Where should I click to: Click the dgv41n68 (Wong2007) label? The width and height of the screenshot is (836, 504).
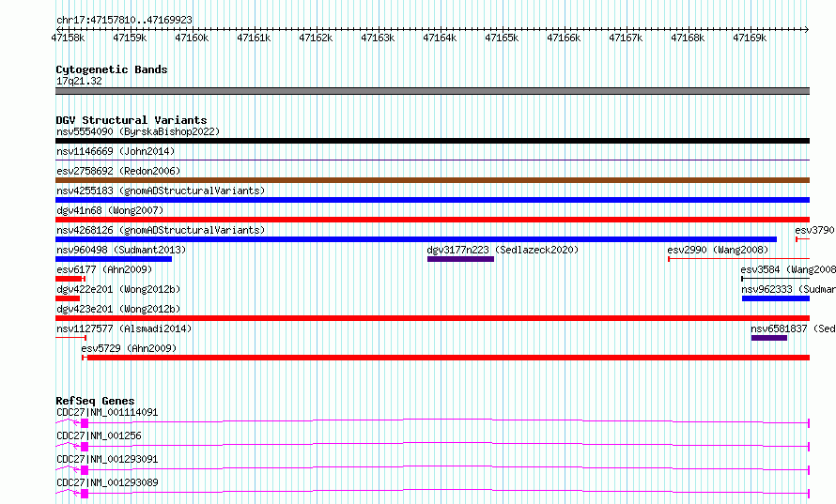pos(110,210)
